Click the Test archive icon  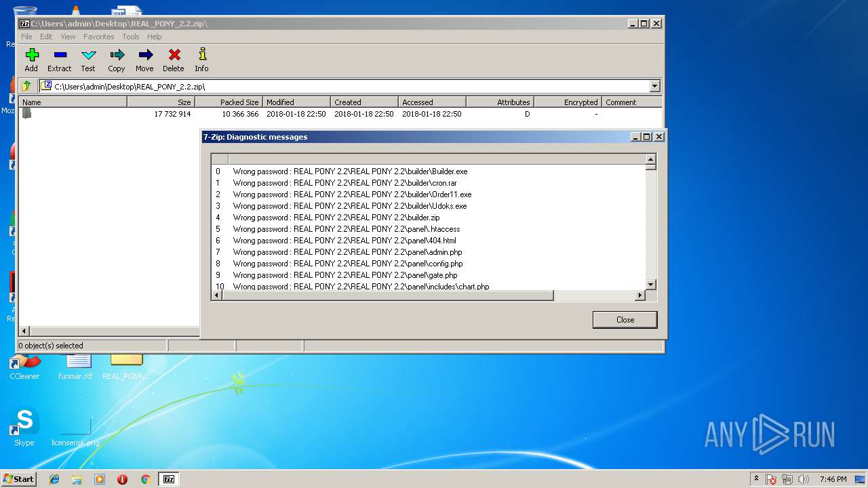[x=88, y=60]
